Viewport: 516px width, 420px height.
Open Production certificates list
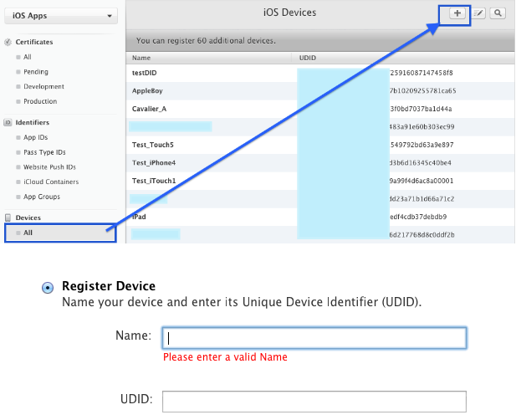pos(40,101)
